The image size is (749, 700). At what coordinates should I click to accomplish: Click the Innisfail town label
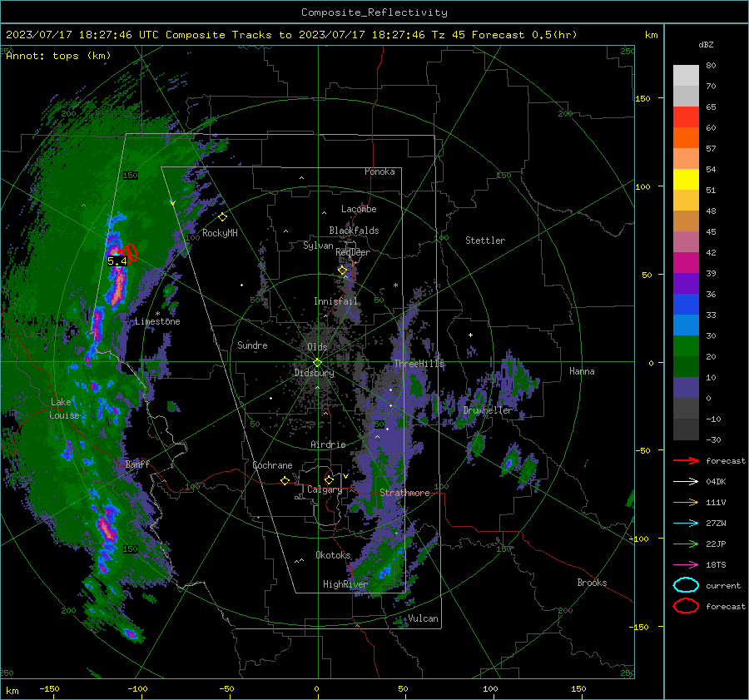335,301
